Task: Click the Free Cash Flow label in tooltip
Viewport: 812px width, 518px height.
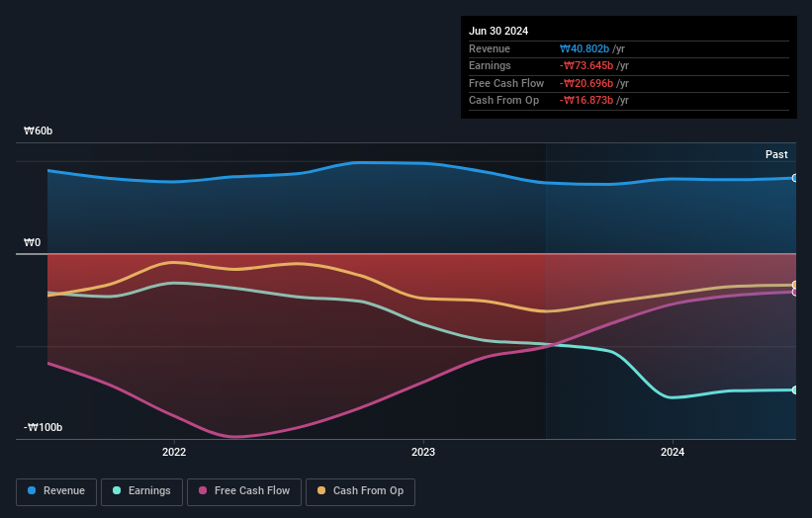Action: pos(506,83)
